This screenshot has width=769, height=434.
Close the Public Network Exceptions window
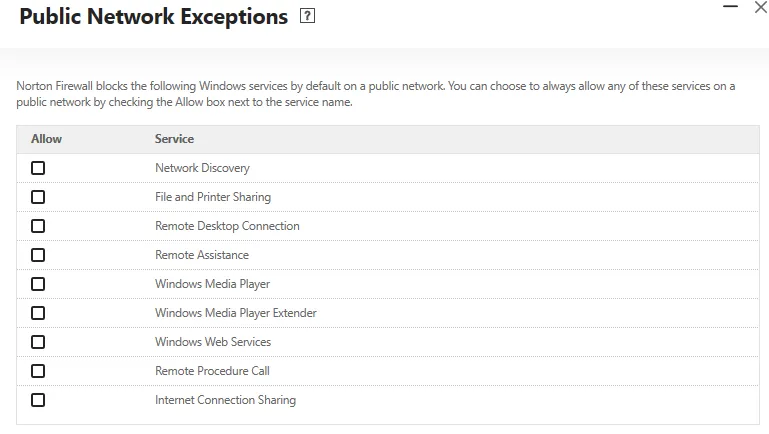[760, 8]
